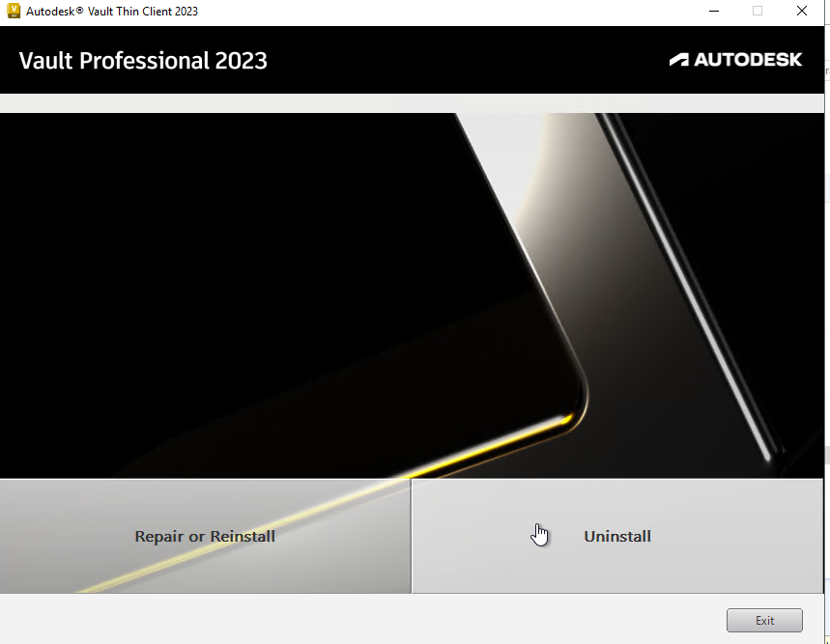
Task: Click the registered trademark symbol in the title
Action: (x=79, y=10)
